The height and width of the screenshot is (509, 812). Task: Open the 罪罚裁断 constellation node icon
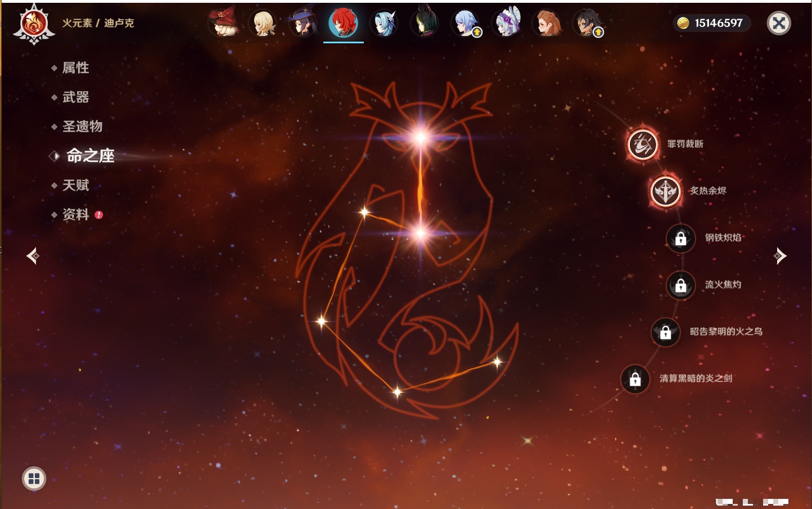point(643,144)
